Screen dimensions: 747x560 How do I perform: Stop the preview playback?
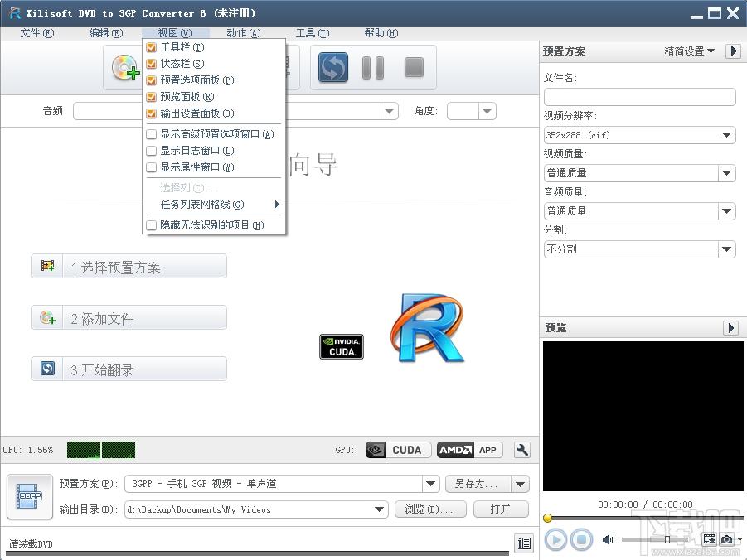[x=581, y=539]
